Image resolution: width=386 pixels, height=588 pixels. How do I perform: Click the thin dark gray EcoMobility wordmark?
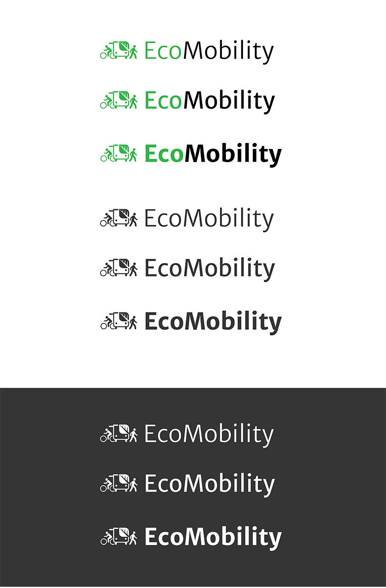point(209,219)
